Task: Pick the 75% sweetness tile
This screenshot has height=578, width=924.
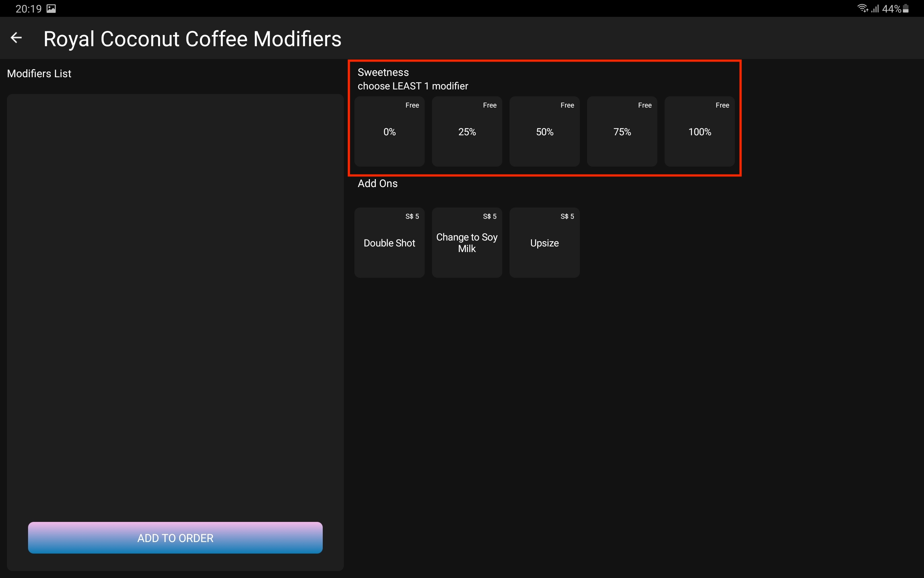Action: tap(622, 132)
